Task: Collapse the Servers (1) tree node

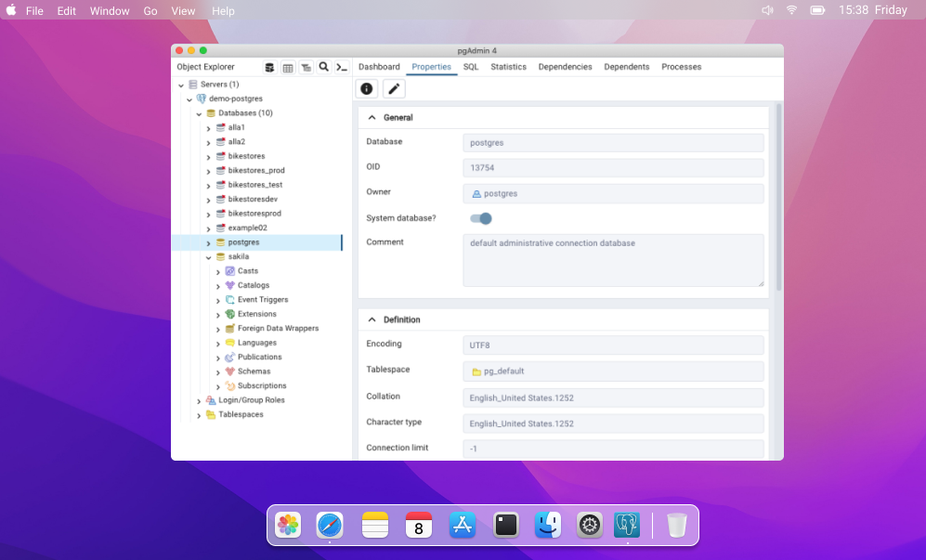Action: pos(181,85)
